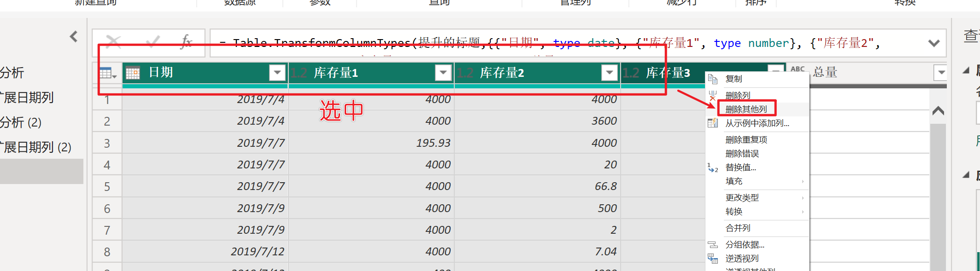The height and width of the screenshot is (271, 980).
Task: Expand the formula bar with down chevron
Action: 933,43
